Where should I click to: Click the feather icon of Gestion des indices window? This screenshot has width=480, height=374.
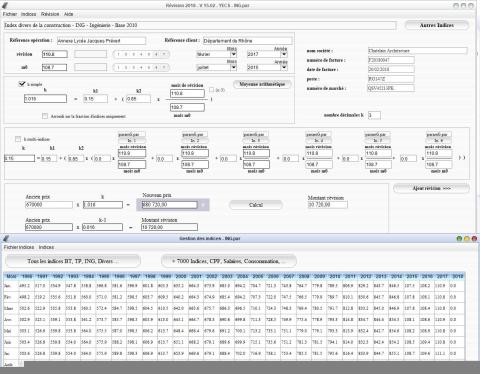coord(5,238)
